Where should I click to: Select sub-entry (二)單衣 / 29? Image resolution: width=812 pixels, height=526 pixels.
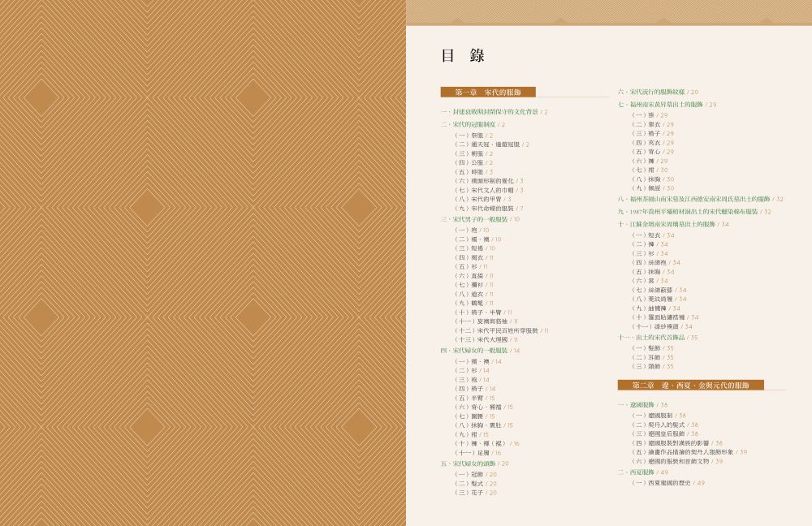[x=653, y=125]
